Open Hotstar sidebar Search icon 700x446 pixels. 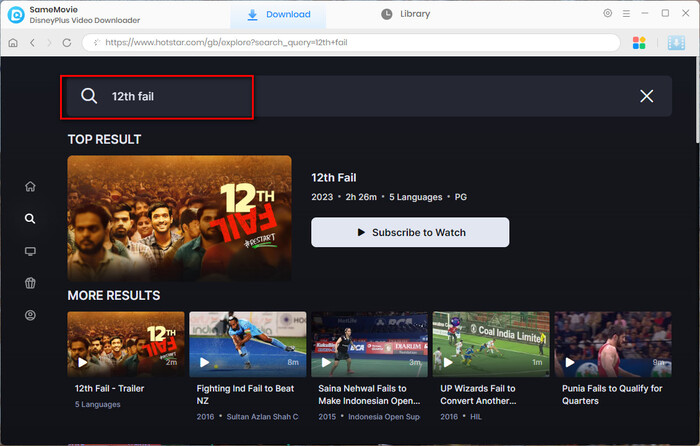pyautogui.click(x=30, y=219)
